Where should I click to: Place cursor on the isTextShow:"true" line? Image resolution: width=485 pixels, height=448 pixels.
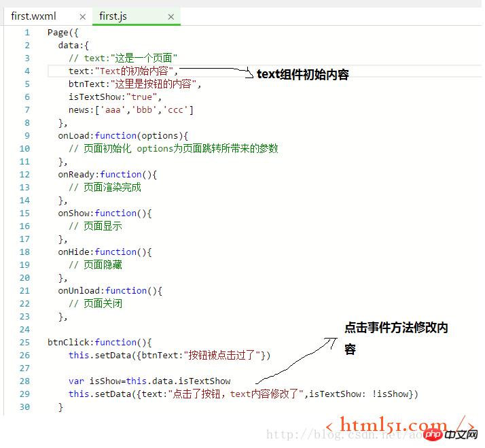pyautogui.click(x=115, y=97)
